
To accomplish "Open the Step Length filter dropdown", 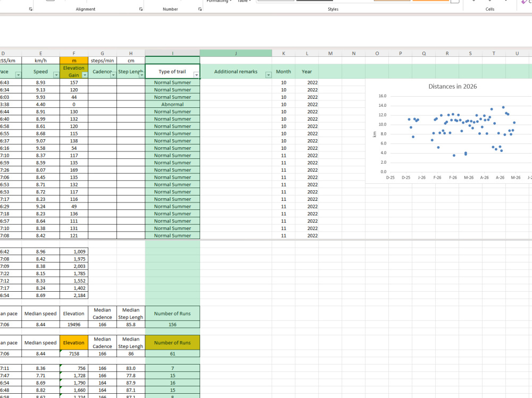I will (142, 75).
